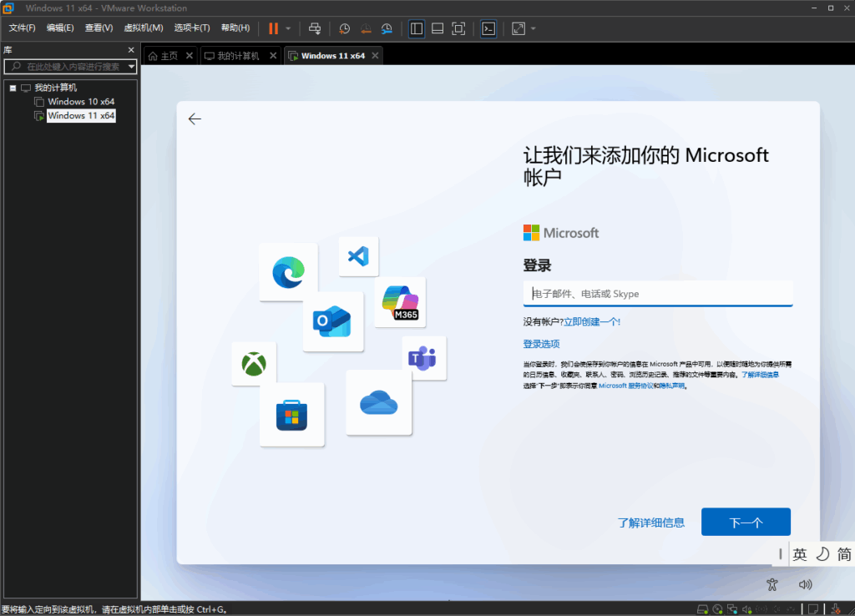Collapse the 我的计算机 tree node

click(x=13, y=88)
